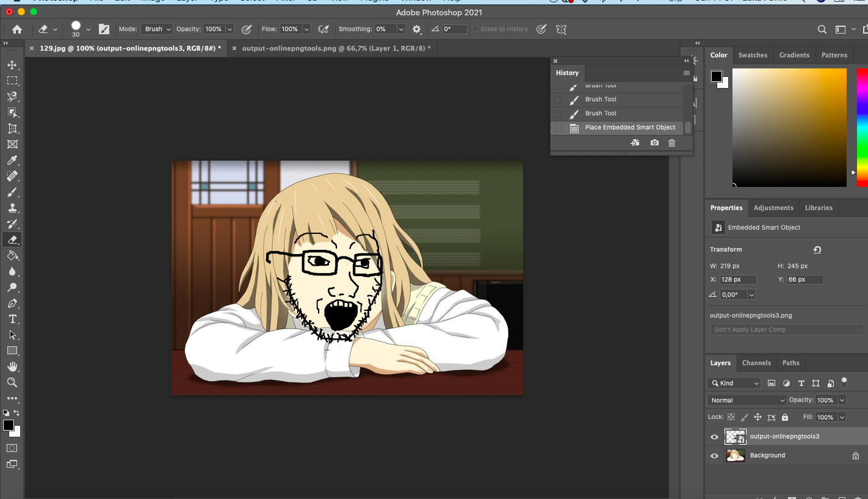Hide the output-onlinepngtools3 layer
This screenshot has width=868, height=499.
click(x=714, y=437)
